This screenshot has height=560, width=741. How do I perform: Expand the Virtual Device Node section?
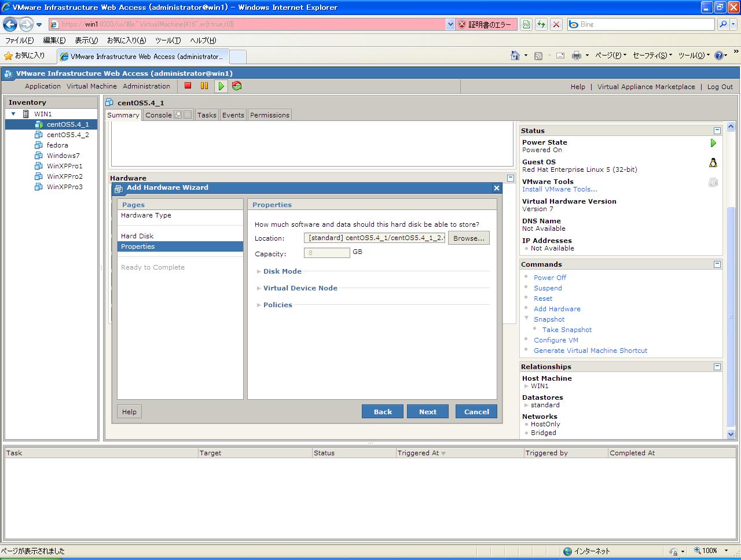[x=259, y=288]
